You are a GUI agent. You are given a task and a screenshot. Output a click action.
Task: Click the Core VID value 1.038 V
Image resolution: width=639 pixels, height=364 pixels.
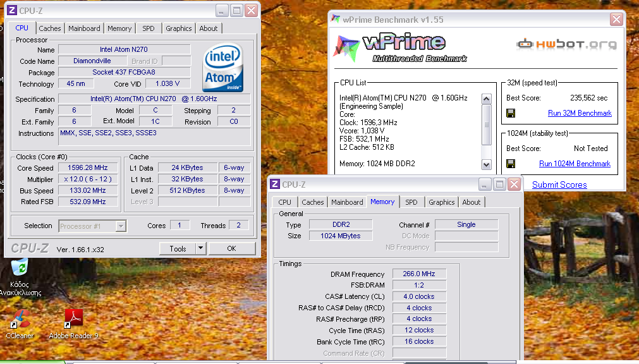tap(167, 83)
